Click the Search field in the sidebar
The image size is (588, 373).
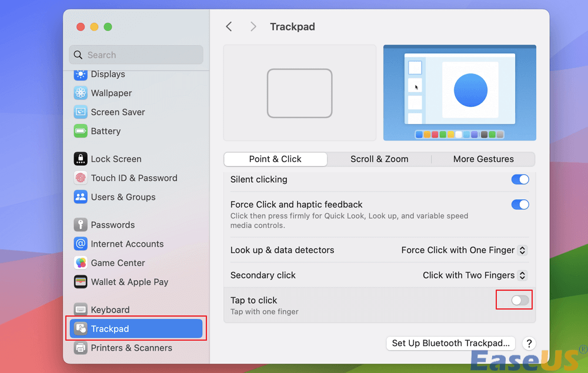[x=136, y=55]
